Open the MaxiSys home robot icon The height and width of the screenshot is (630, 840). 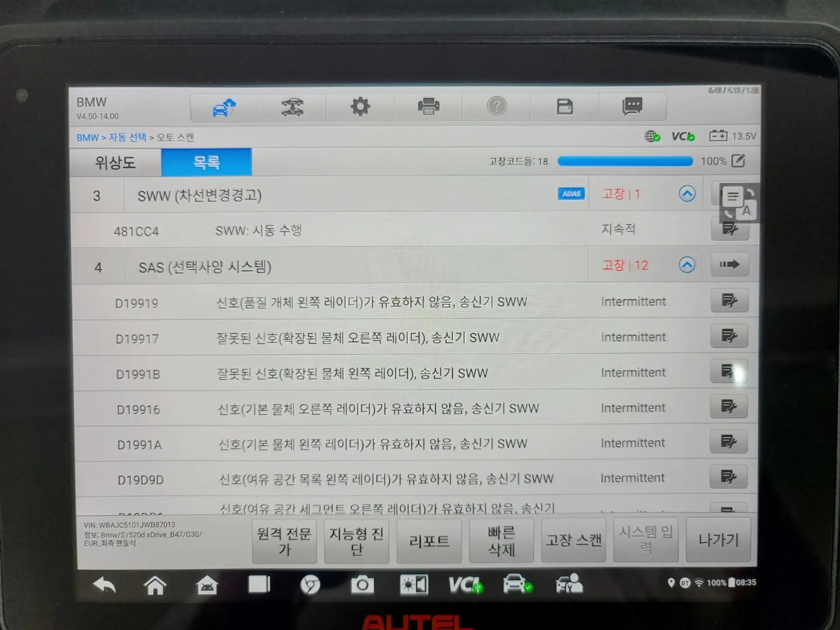point(207,585)
